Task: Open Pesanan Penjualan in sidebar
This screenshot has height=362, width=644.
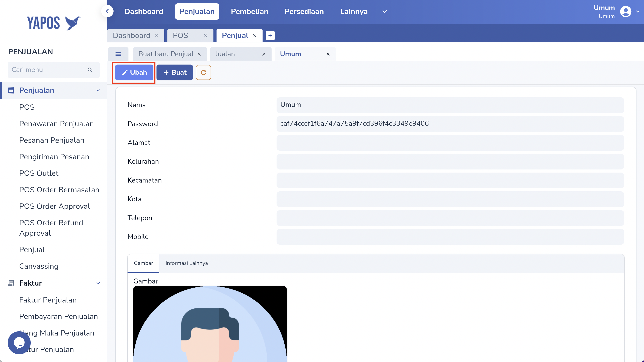Action: (x=52, y=140)
